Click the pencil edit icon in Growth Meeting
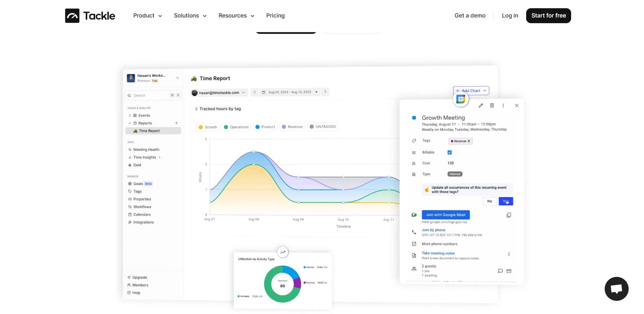The image size is (644, 314). pos(481,106)
